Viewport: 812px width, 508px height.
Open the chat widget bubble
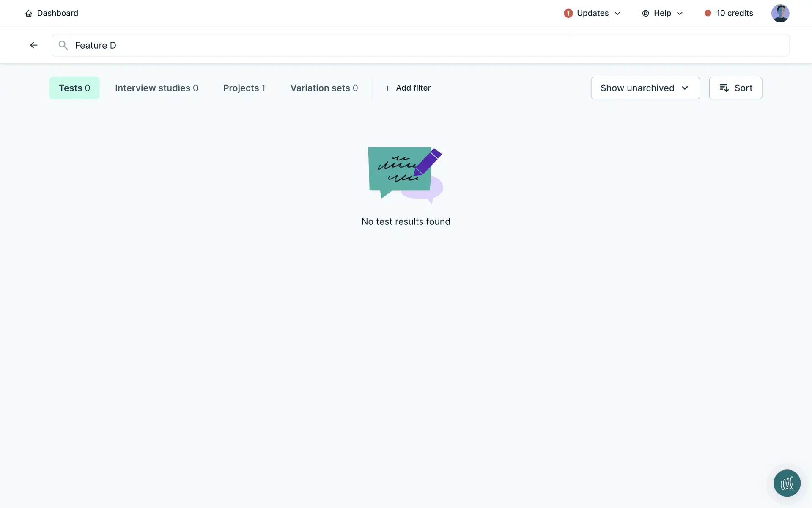point(787,483)
